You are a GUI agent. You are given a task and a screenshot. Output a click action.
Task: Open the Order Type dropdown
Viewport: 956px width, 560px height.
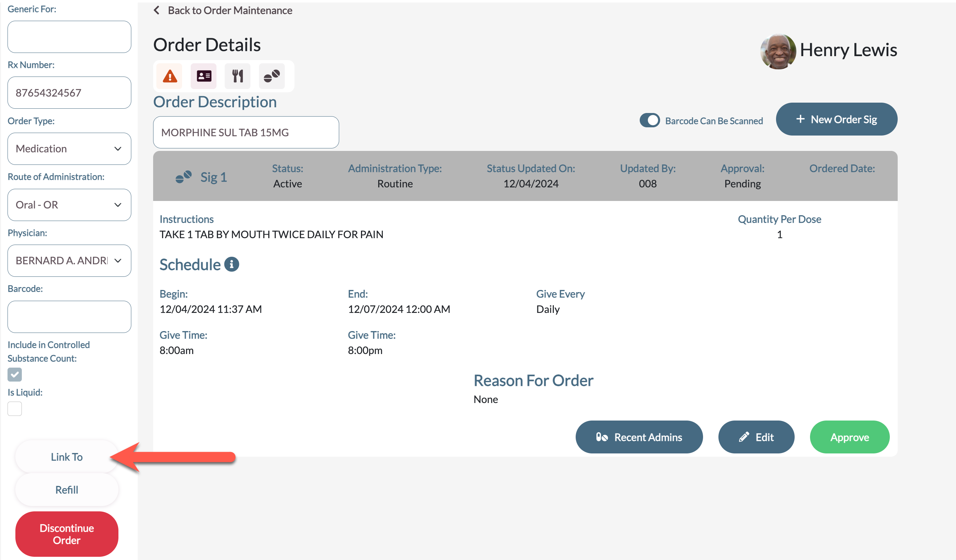tap(69, 149)
